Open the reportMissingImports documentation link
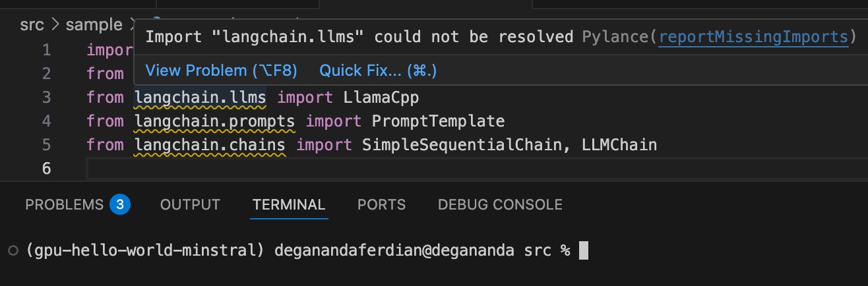Image resolution: width=868 pixels, height=286 pixels. [x=753, y=37]
